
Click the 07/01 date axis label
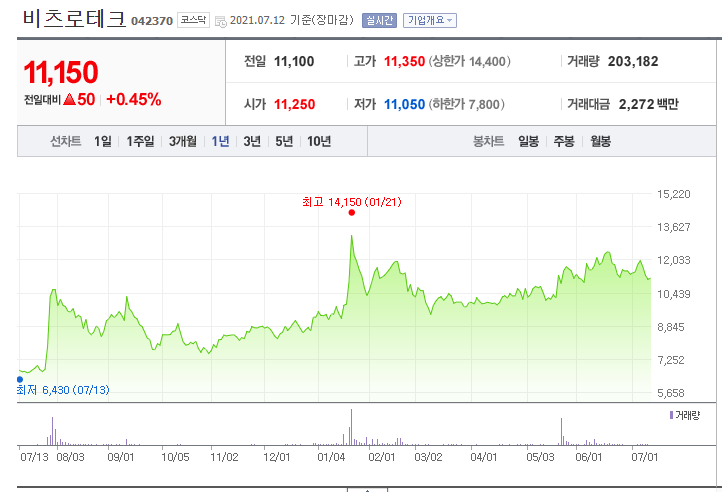click(645, 457)
